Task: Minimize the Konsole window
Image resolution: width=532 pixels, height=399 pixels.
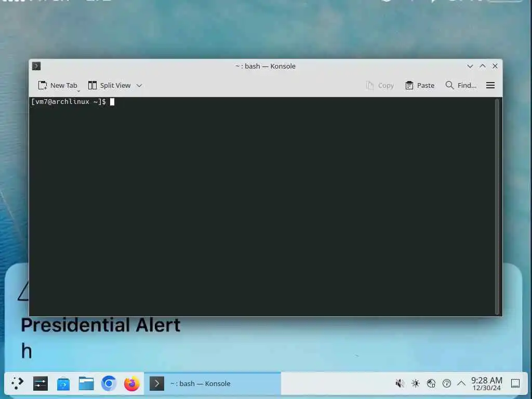Action: (470, 66)
